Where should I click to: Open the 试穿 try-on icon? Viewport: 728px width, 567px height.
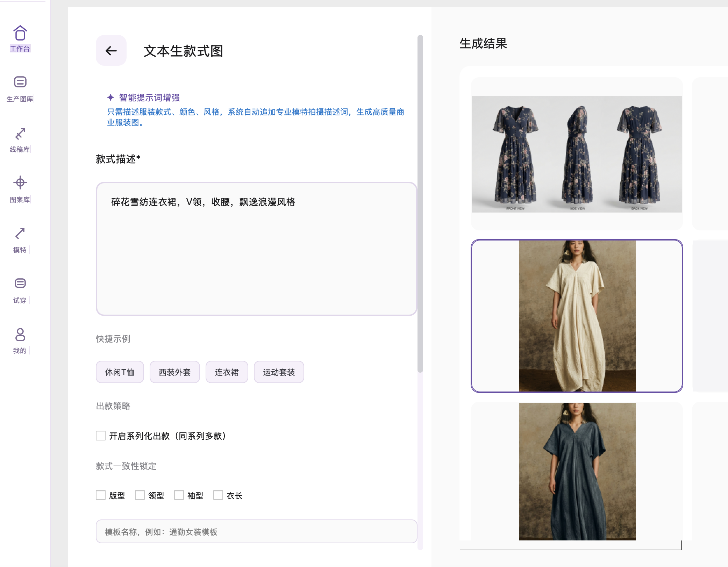point(20,283)
